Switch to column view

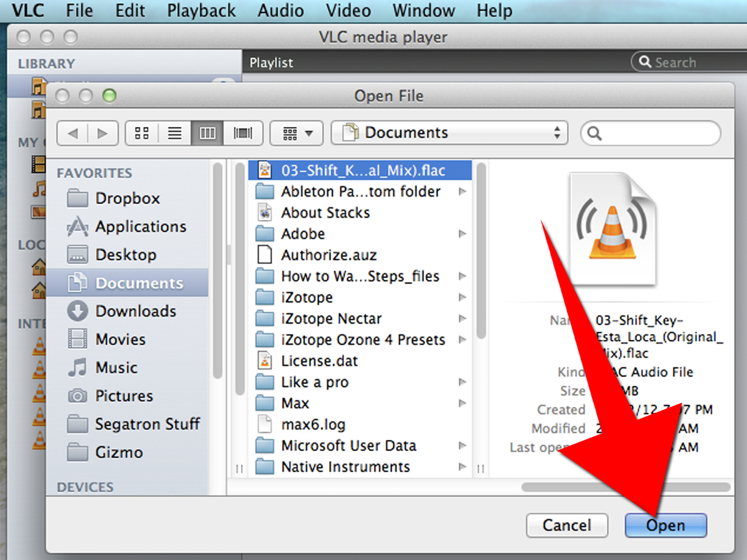208,133
